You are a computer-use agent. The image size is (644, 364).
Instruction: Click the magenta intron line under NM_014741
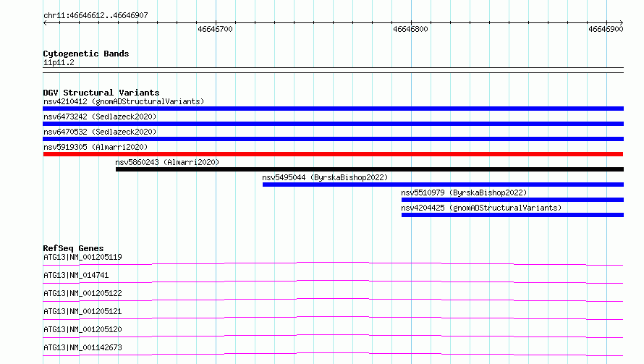pyautogui.click(x=333, y=281)
